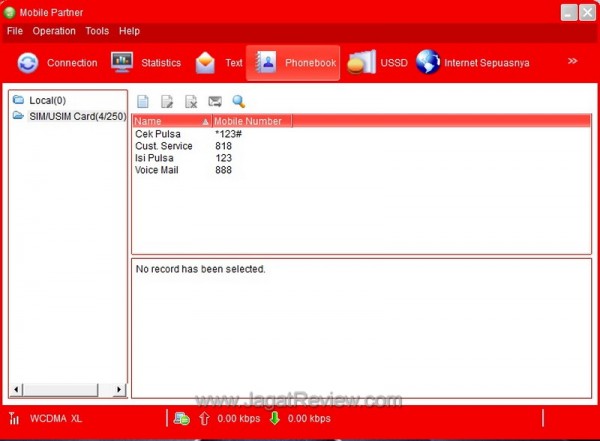Click the Delete contact icon
600x441 pixels.
pyautogui.click(x=191, y=101)
